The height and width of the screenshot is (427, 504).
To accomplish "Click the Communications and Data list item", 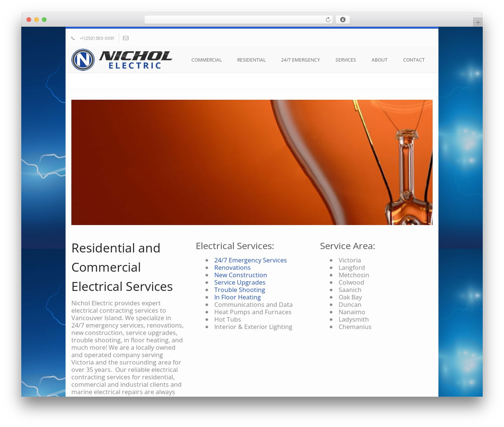I will [253, 305].
